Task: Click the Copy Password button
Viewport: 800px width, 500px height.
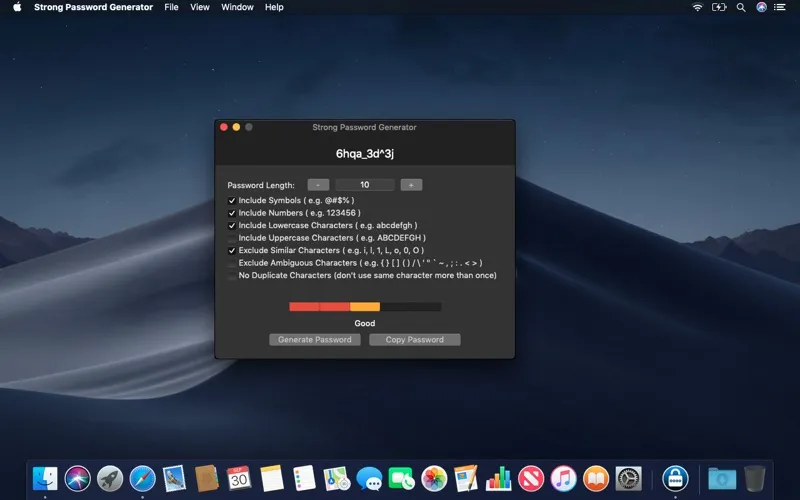Action: pos(414,340)
